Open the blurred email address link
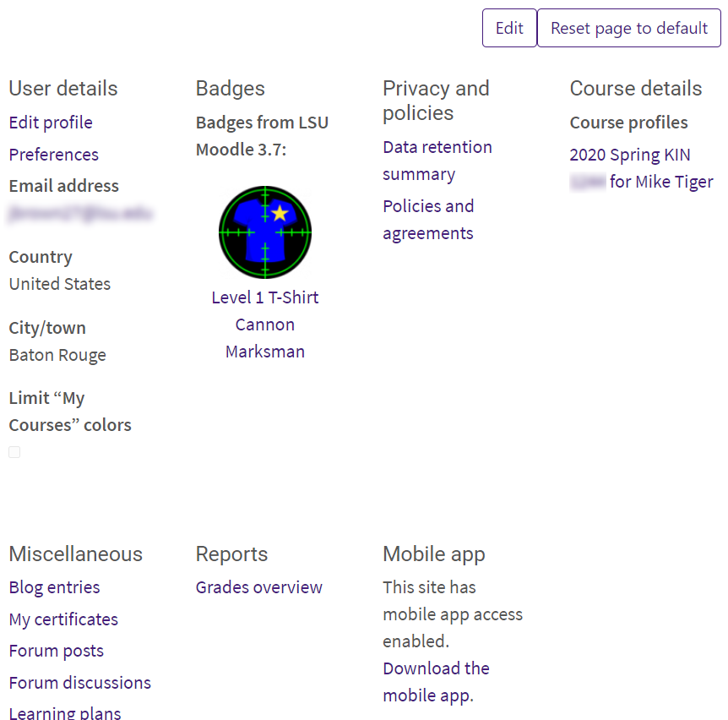 click(81, 214)
